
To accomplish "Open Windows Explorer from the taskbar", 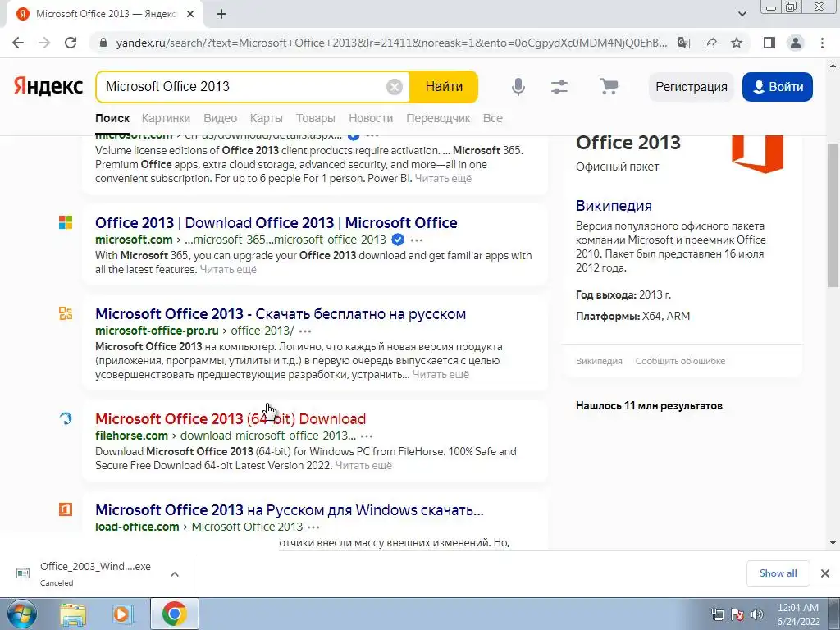I will point(73,614).
